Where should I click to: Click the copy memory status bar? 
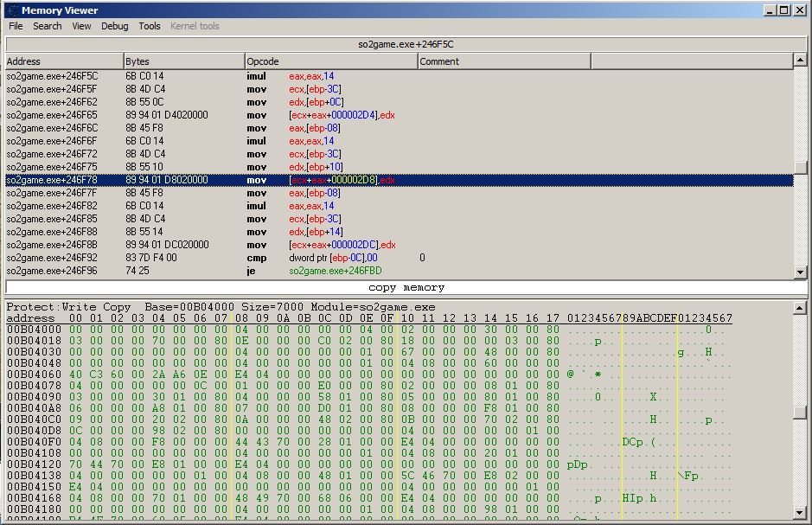(x=406, y=287)
